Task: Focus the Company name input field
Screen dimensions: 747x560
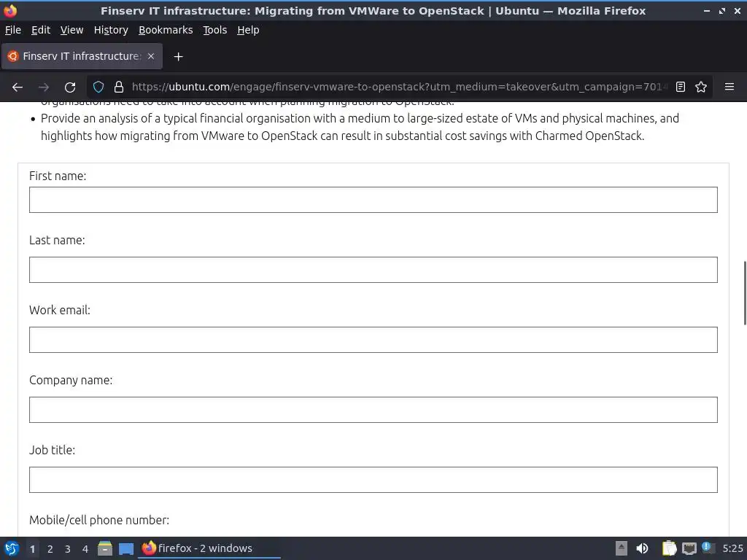Action: [373, 410]
